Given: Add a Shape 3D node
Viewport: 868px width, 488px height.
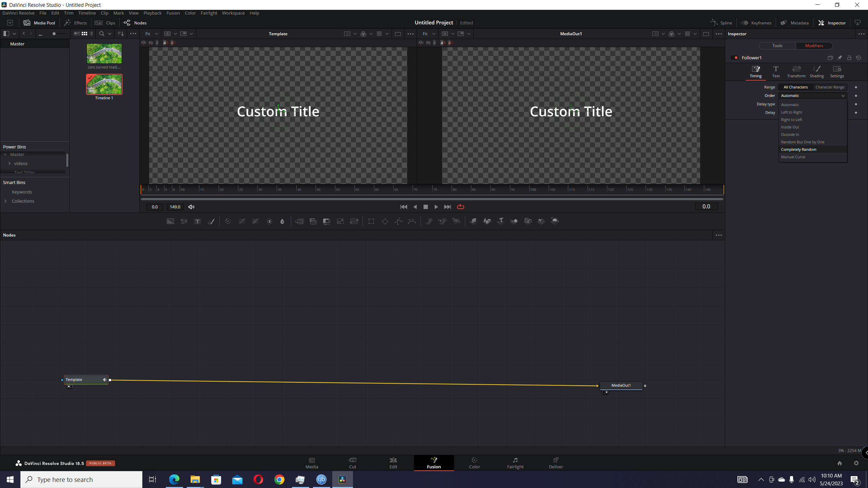Looking at the screenshot, I should point(487,221).
